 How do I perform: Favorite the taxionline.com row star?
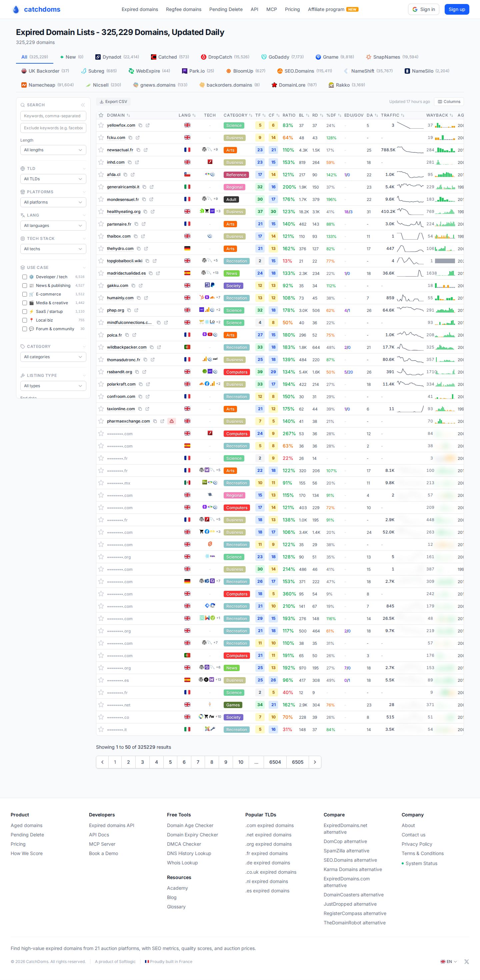101,409
